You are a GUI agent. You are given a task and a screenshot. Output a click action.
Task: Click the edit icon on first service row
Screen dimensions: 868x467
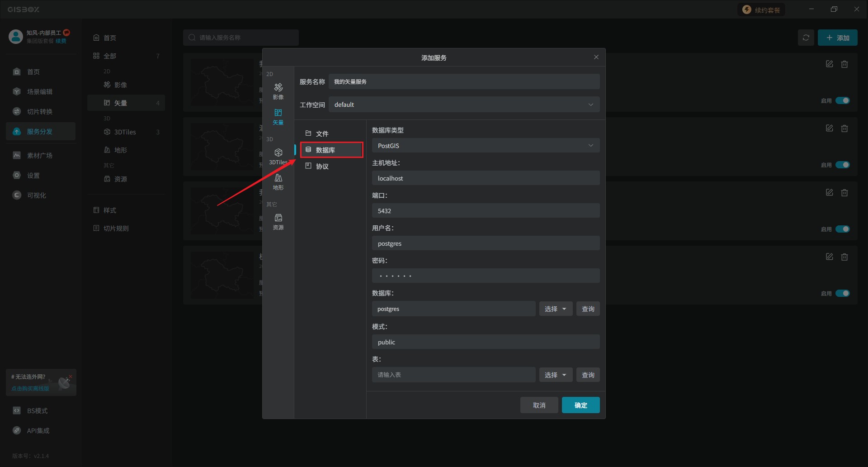tap(829, 64)
